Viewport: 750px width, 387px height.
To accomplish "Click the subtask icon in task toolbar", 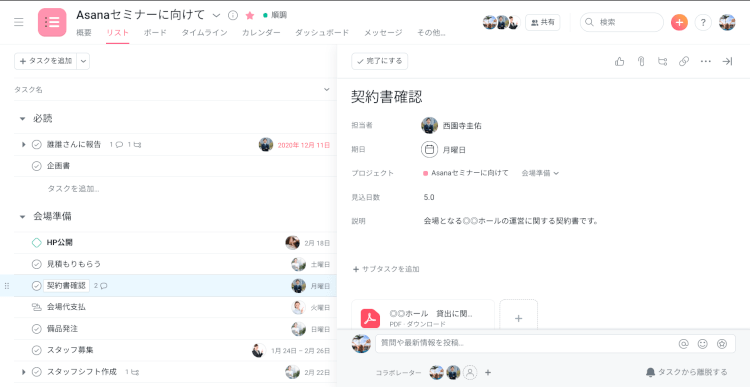I will [x=662, y=61].
